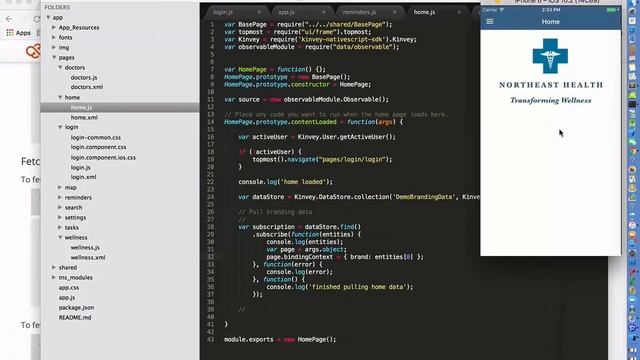
Task: Expand the fonts folder
Action: [x=54, y=37]
